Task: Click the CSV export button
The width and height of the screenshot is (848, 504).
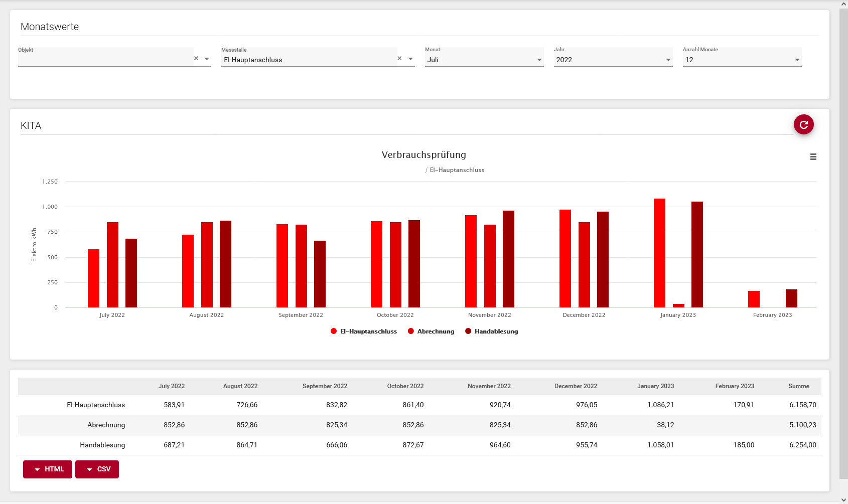Action: click(97, 469)
